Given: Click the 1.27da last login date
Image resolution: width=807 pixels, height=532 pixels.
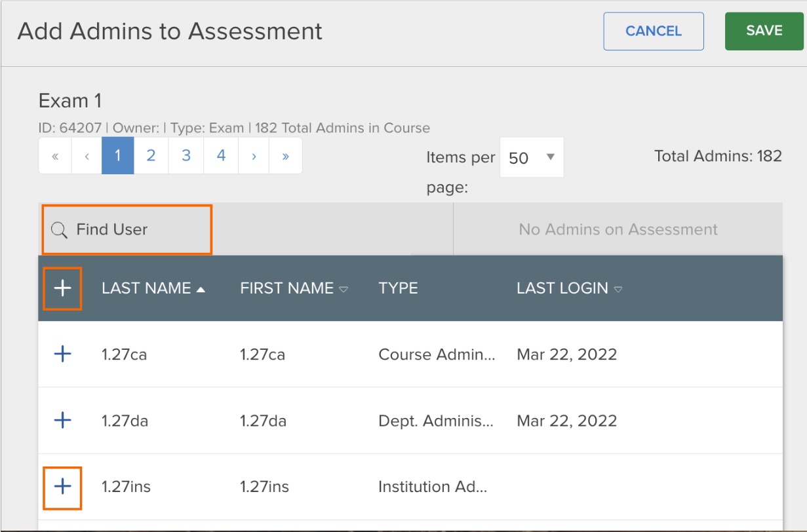Looking at the screenshot, I should point(567,420).
